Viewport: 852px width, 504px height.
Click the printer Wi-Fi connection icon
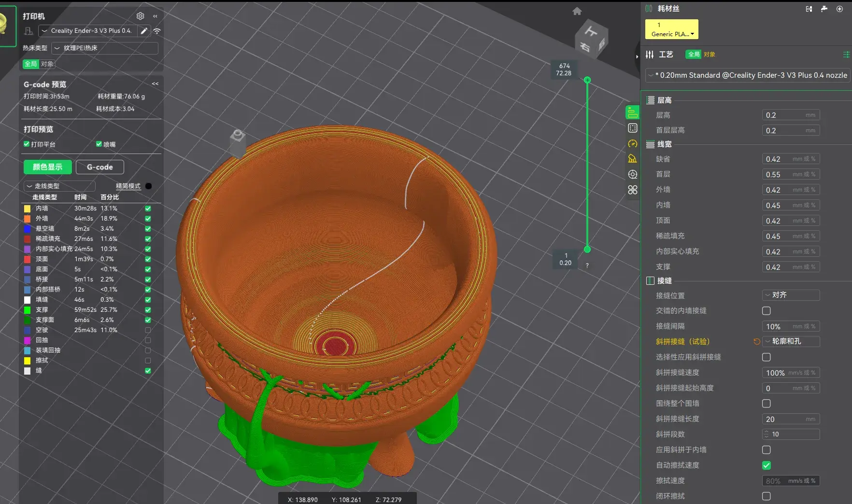point(157,31)
